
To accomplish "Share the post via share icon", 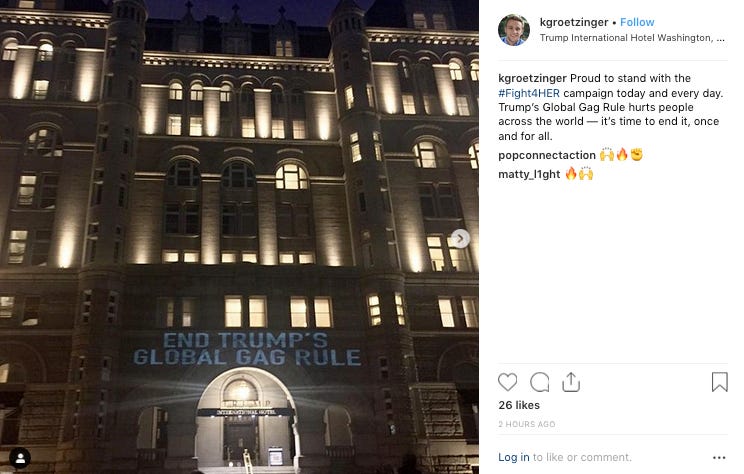I will (x=571, y=382).
